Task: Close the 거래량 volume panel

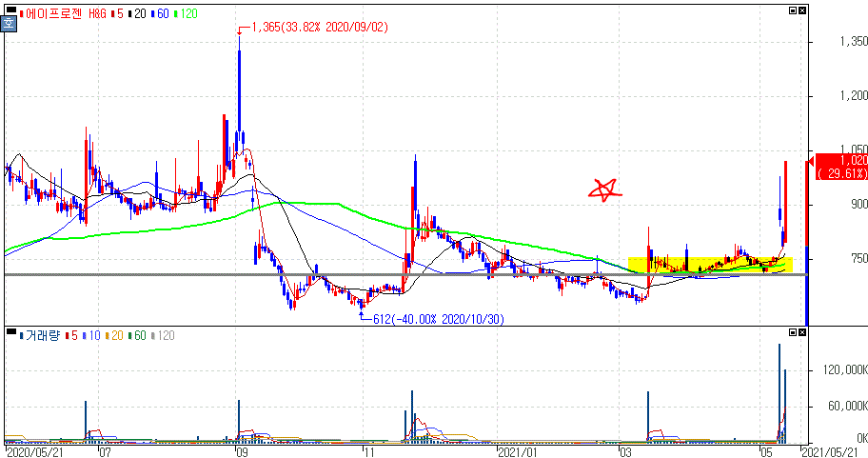Action: pyautogui.click(x=802, y=332)
